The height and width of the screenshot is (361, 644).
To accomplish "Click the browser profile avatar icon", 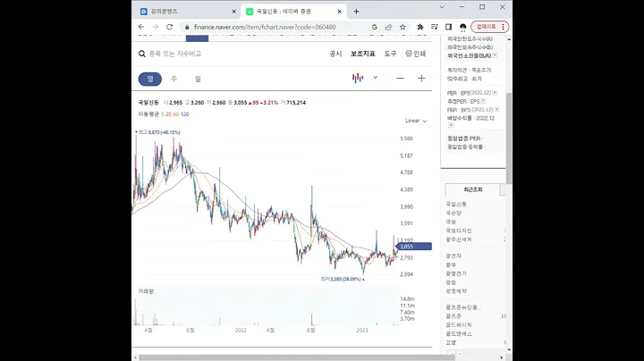I will [x=463, y=27].
